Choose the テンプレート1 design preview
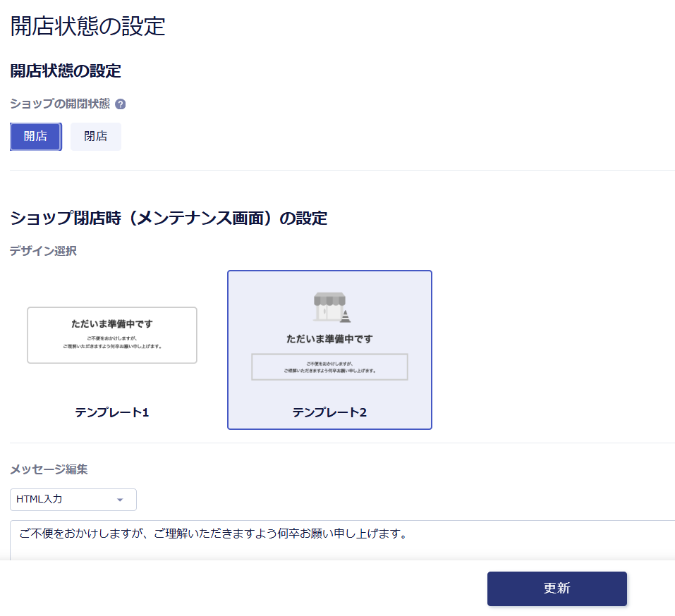This screenshot has width=675, height=616. pyautogui.click(x=112, y=335)
